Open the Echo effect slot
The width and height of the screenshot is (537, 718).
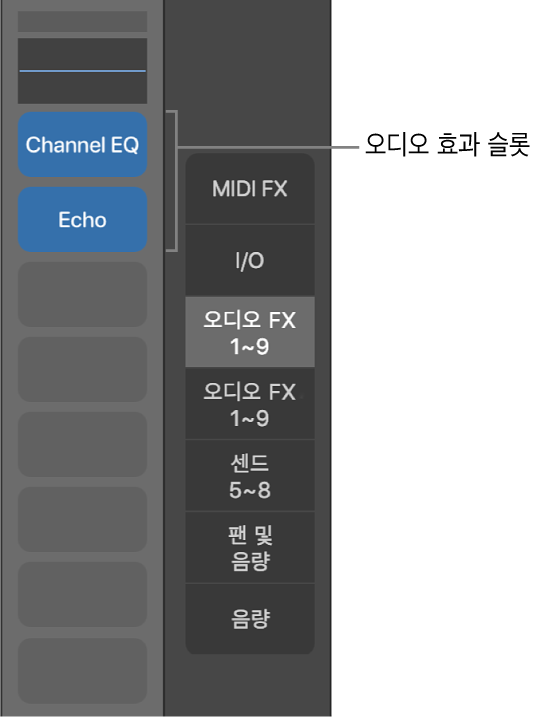(82, 220)
